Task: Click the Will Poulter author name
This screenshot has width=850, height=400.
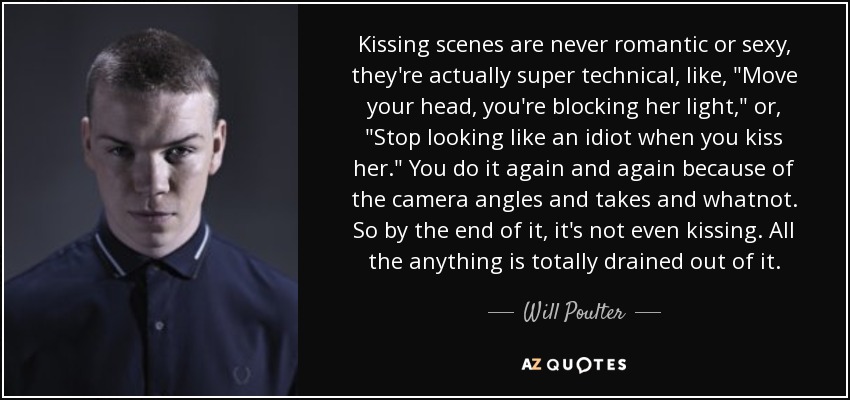Action: (574, 312)
